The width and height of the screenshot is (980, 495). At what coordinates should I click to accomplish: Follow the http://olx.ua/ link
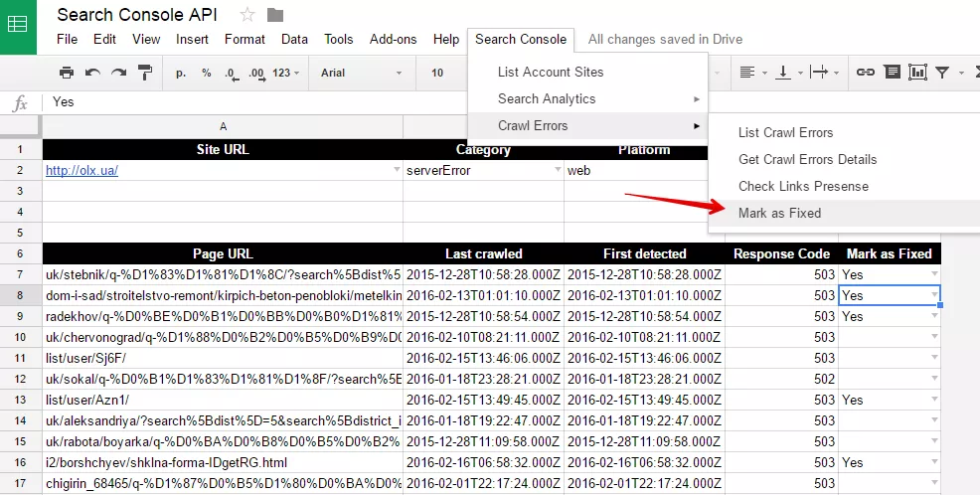82,170
